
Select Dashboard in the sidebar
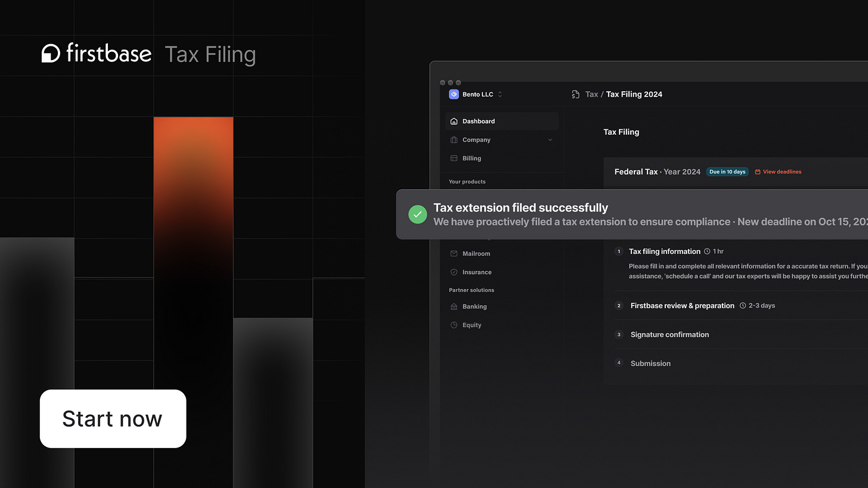click(x=502, y=121)
